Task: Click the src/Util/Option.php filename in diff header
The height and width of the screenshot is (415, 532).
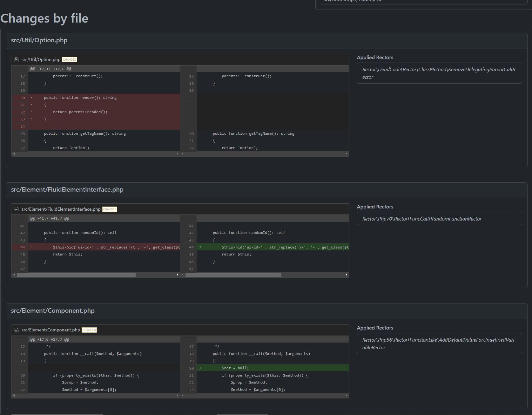Action: pyautogui.click(x=41, y=60)
